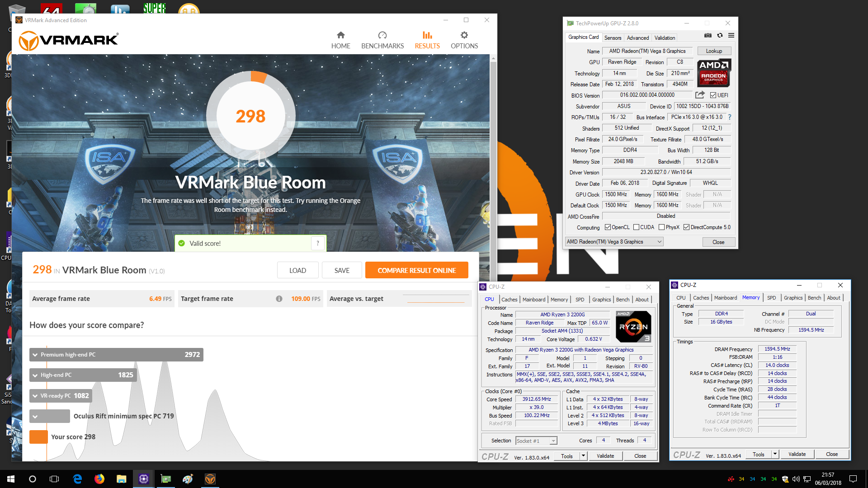Toggle the UEFI checkbox in GPU-Z
Image resolution: width=868 pixels, height=488 pixels.
point(713,95)
